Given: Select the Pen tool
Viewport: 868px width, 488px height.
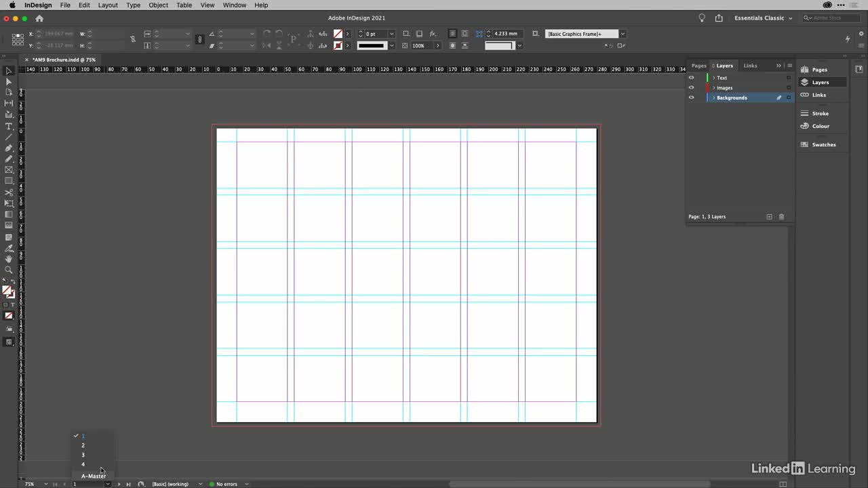Looking at the screenshot, I should (9, 148).
